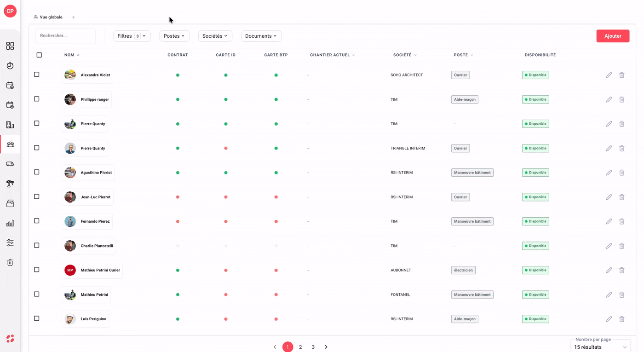
Task: Check the Alexandre Violet row checkbox
Action: pos(37,75)
